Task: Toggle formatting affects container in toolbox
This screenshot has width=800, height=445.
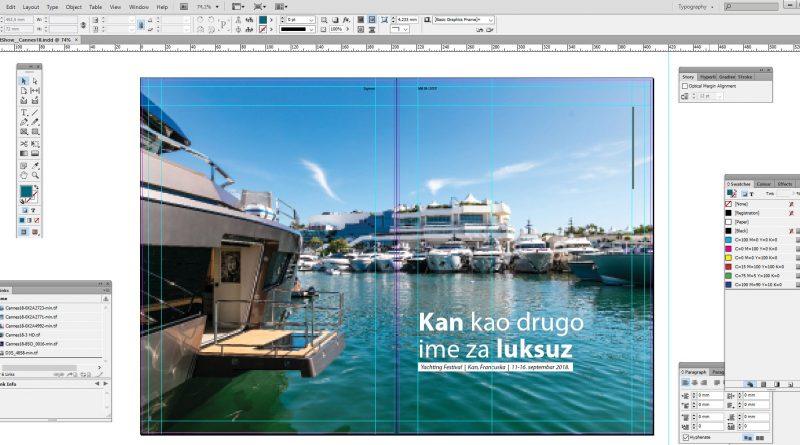Action: coord(24,210)
